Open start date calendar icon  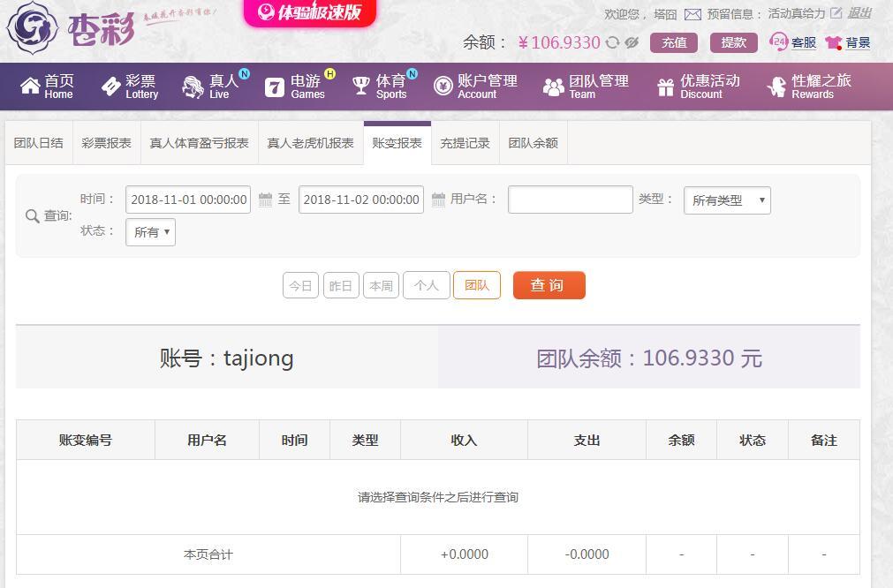(265, 200)
